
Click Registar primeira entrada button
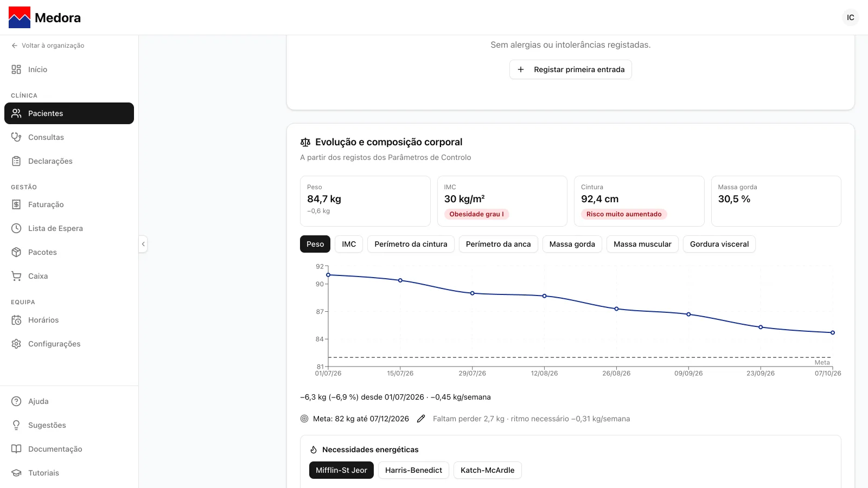[571, 69]
